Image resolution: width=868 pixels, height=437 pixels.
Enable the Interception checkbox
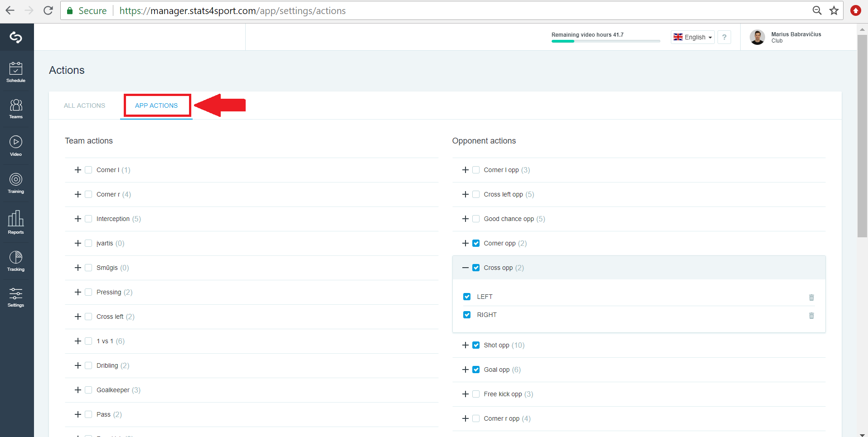[x=88, y=219]
